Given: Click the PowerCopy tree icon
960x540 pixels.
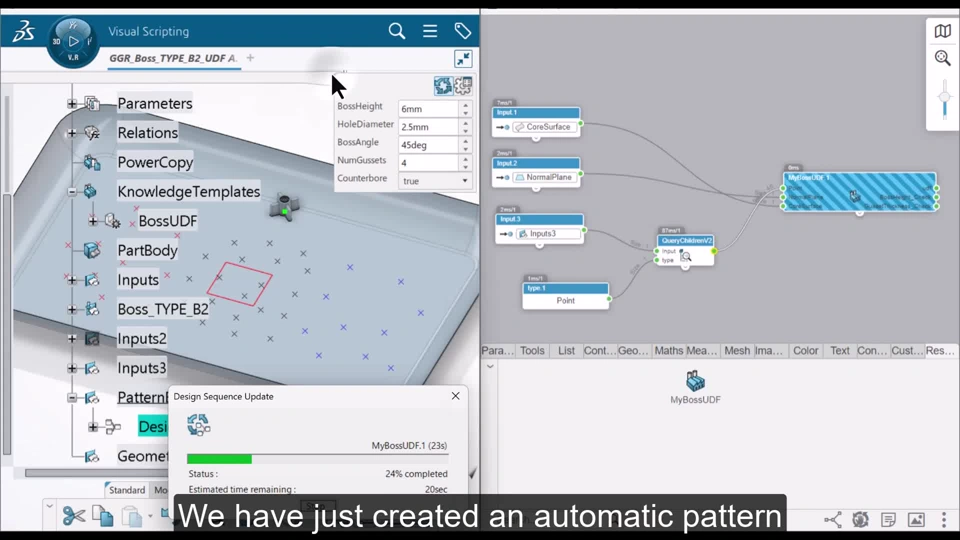Looking at the screenshot, I should (92, 162).
